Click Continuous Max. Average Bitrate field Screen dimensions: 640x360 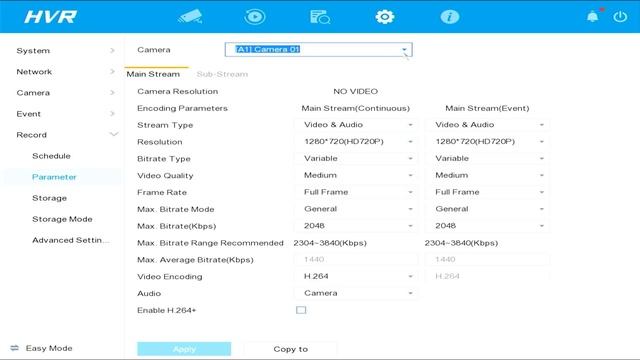coord(356,259)
